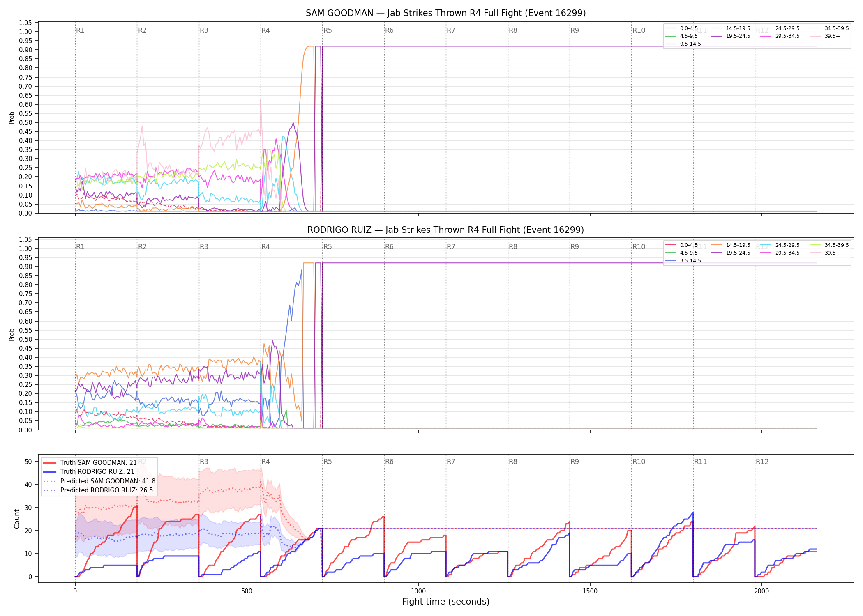
Task: Click '0.50' tick label on RODRIGO RUIZ chart
Action: (x=25, y=339)
